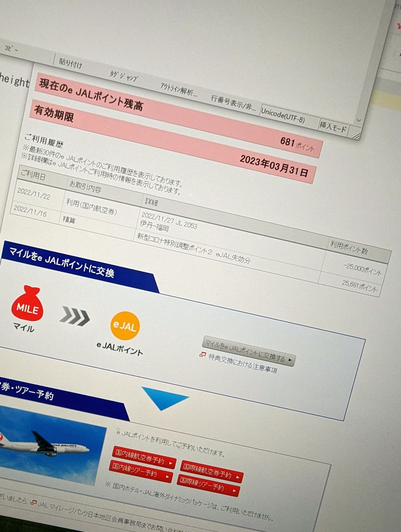Open the 特典交換における注意事項 link
This screenshot has width=401, height=532.
(x=243, y=364)
